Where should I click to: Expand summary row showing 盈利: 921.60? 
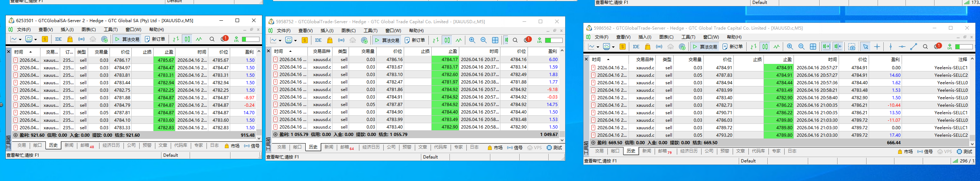click(16, 135)
